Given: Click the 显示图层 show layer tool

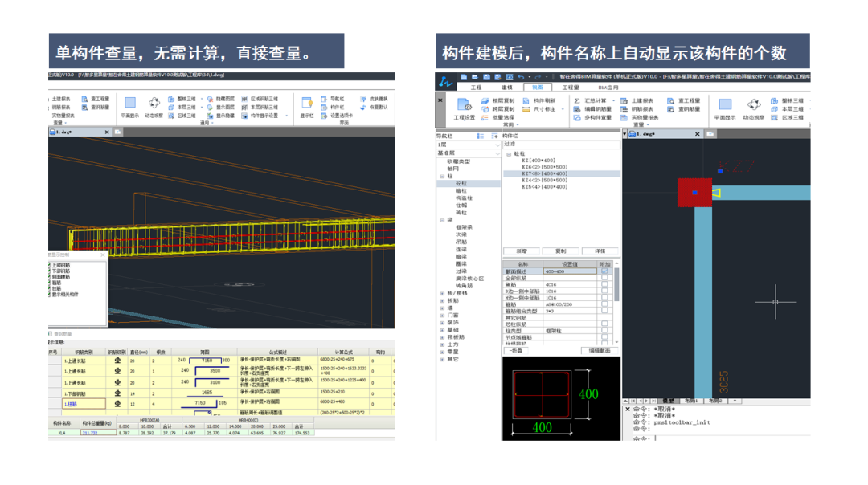Looking at the screenshot, I should [220, 107].
